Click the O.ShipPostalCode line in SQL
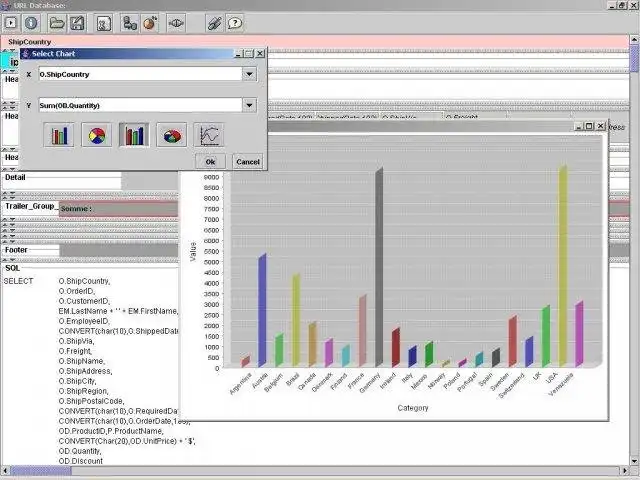This screenshot has width=640, height=480. (x=91, y=401)
